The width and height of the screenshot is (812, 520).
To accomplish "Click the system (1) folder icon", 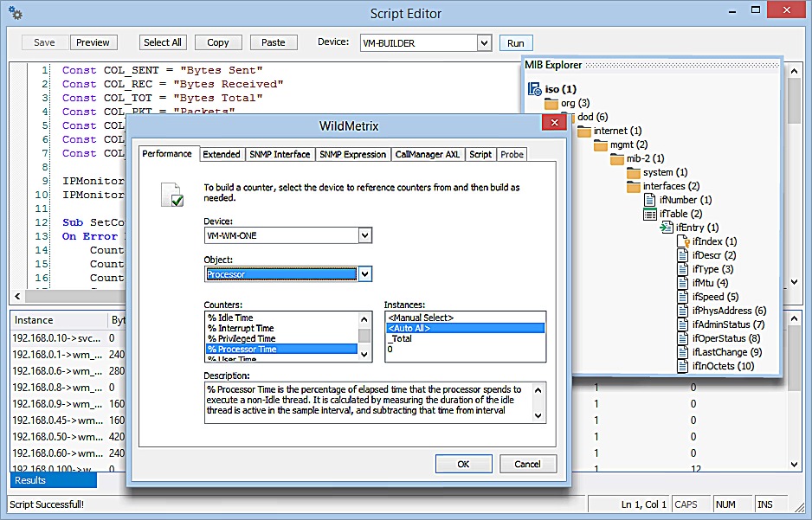I will (634, 173).
